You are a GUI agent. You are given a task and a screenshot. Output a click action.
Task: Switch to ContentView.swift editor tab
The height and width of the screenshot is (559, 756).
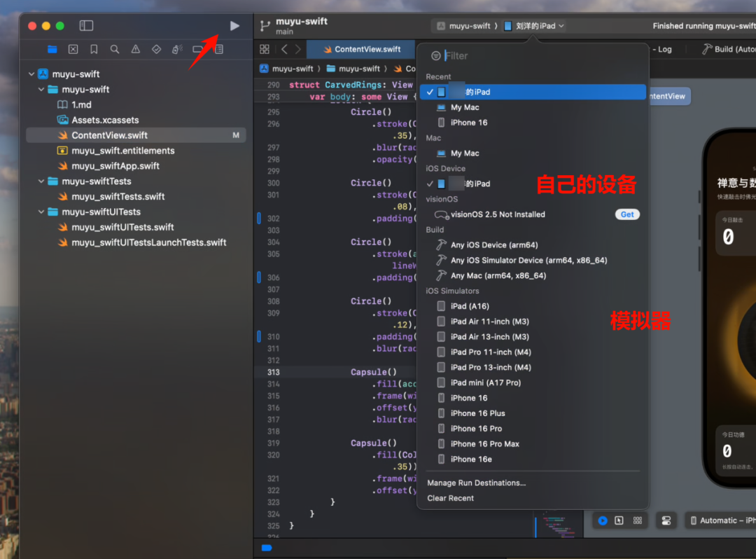[x=362, y=49]
